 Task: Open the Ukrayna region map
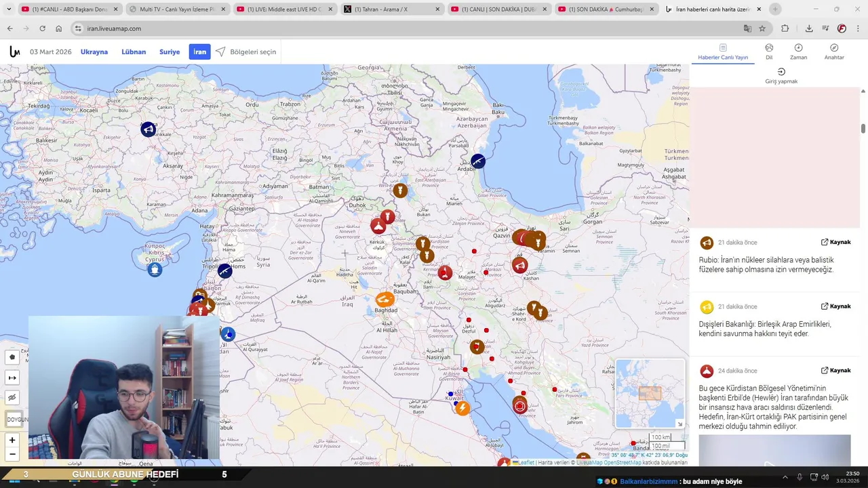click(x=94, y=52)
